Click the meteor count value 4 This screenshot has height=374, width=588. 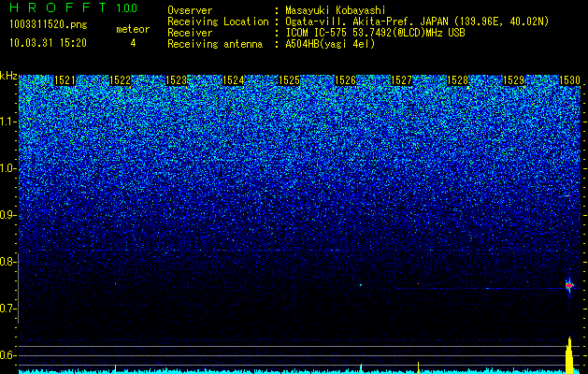coord(133,43)
